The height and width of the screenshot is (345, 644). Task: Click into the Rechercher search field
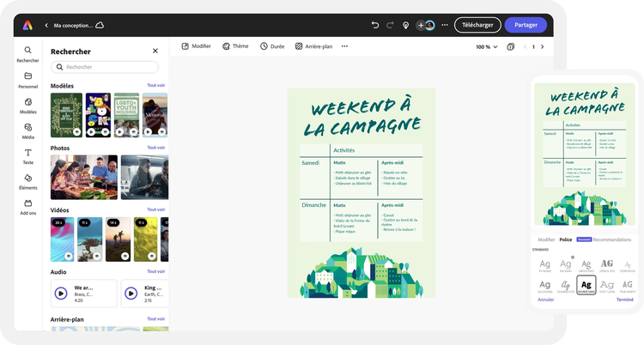click(105, 67)
